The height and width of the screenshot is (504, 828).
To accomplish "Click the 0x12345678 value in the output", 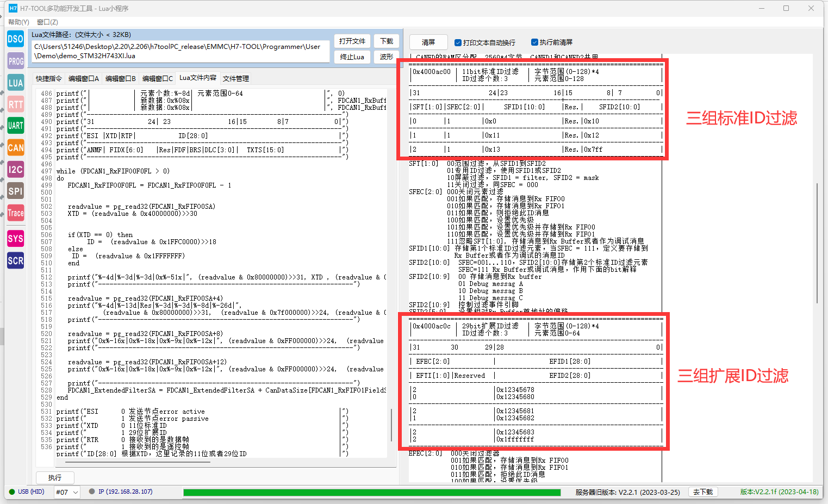I will (515, 390).
